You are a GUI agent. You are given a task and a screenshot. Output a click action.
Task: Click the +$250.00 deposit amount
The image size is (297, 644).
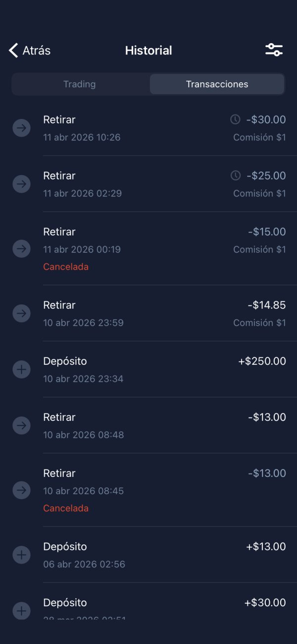click(x=262, y=361)
